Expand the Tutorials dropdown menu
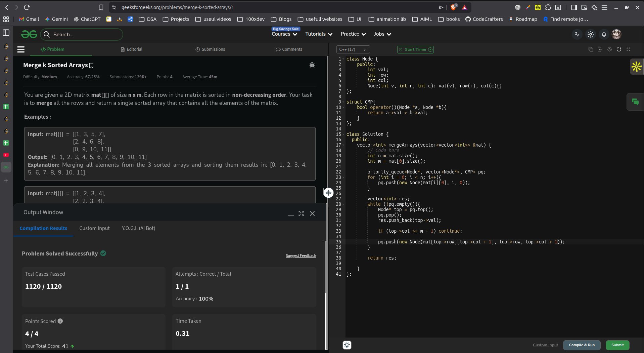Screen dimensions: 644x353 (x=319, y=34)
